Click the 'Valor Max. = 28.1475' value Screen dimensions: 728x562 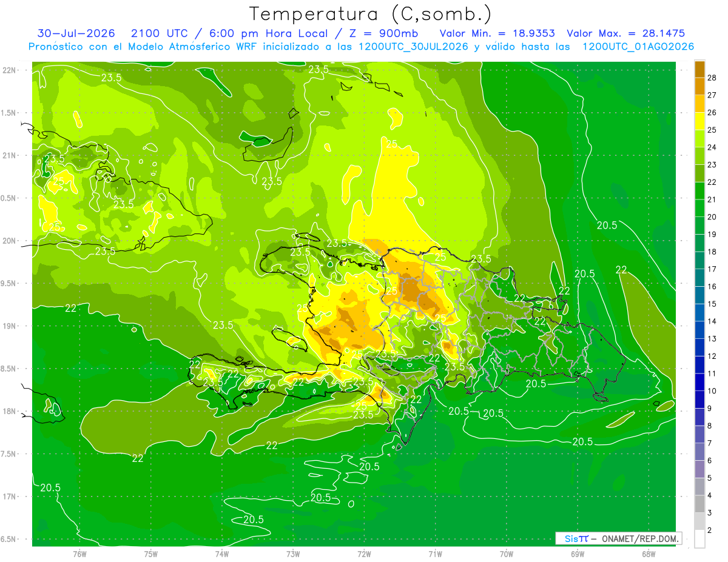click(x=625, y=33)
